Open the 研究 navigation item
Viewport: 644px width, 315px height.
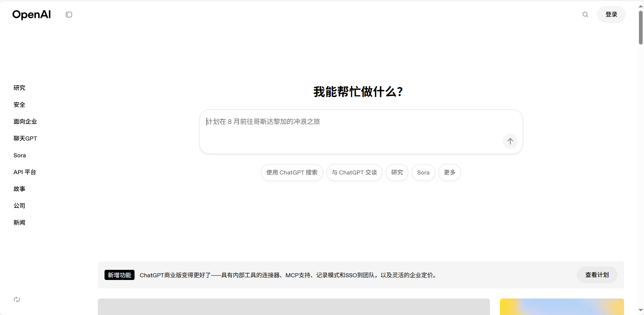click(x=19, y=88)
